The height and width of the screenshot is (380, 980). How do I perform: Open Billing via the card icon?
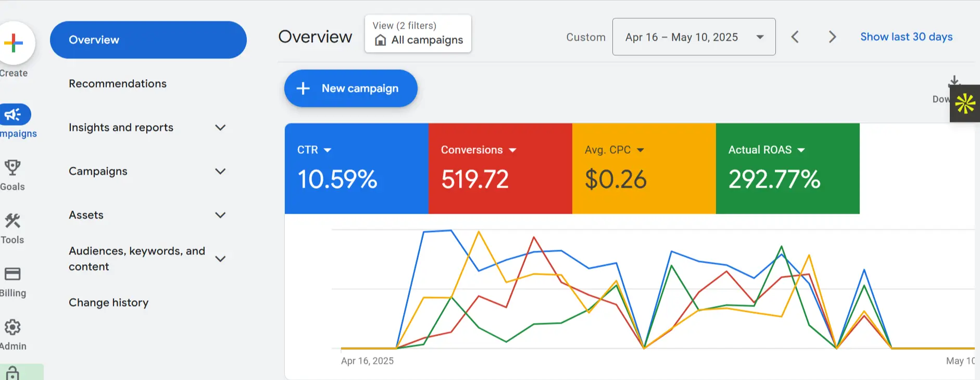[x=12, y=274]
